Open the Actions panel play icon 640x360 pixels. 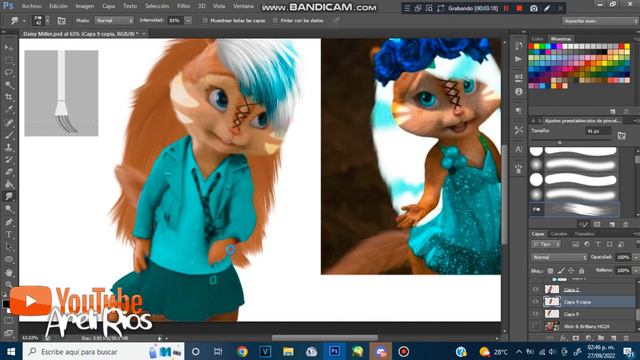519,60
